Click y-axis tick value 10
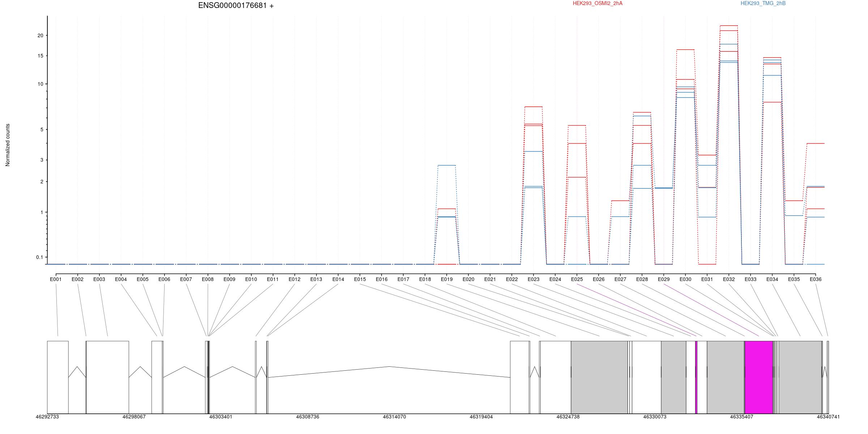This screenshot has width=868, height=434. click(x=40, y=84)
